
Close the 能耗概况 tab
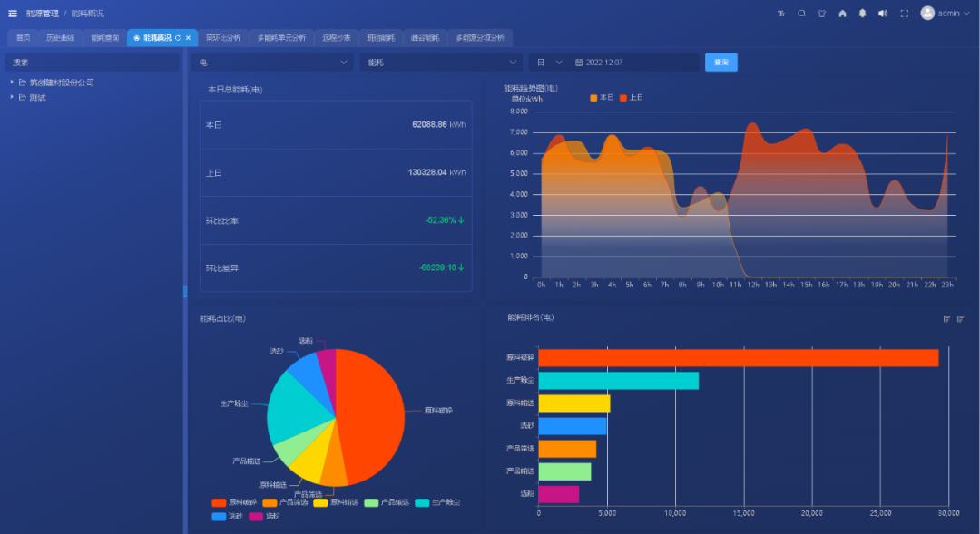188,38
